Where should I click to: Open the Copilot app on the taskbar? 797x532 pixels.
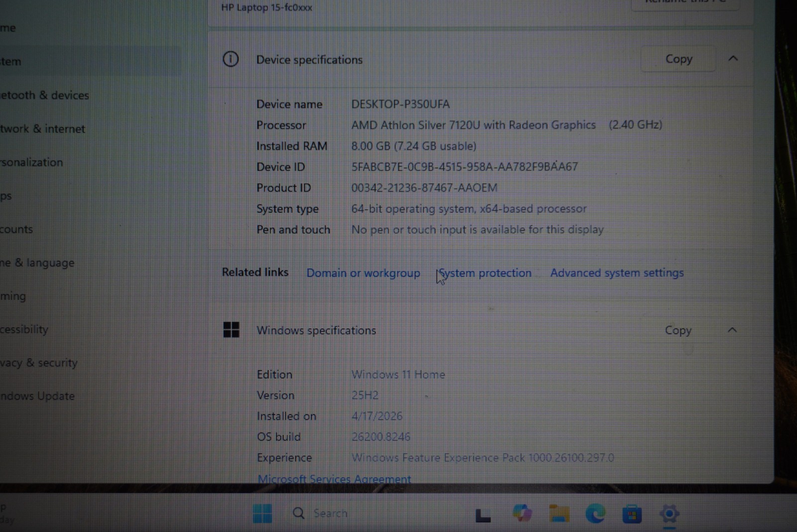click(522, 513)
